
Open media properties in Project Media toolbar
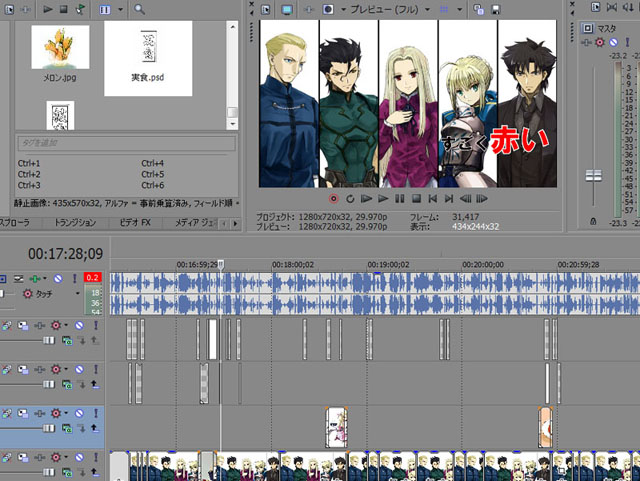tap(9, 9)
